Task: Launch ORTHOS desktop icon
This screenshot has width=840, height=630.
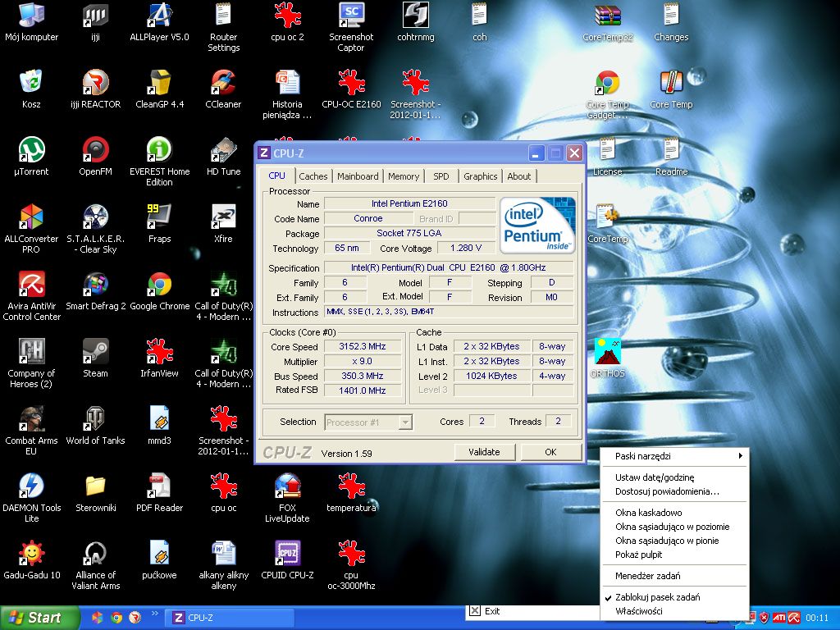Action: 608,359
